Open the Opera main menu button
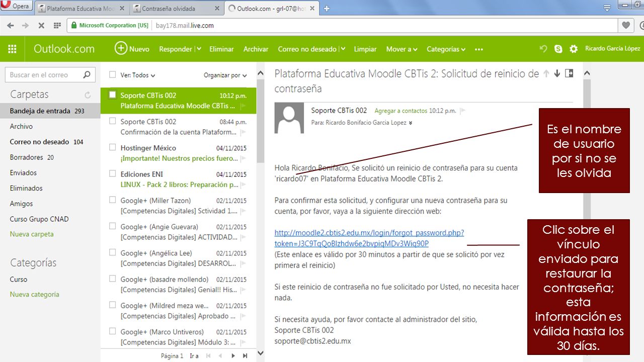 [17, 7]
